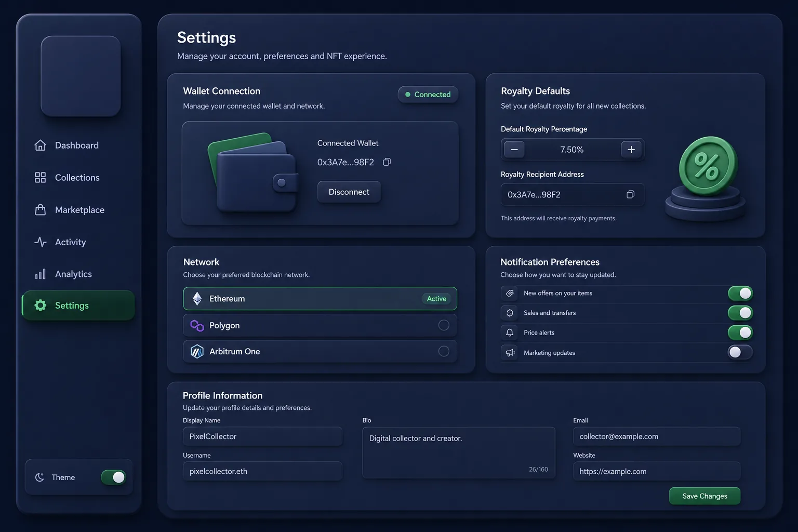The width and height of the screenshot is (798, 532).
Task: Click the Username input field
Action: point(262,471)
